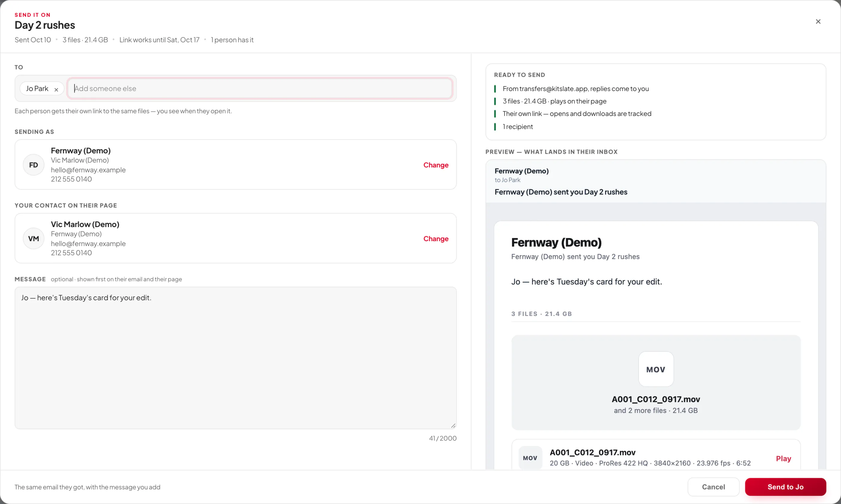Click the '3 FILES · 21.4 GB' label

coord(541,314)
